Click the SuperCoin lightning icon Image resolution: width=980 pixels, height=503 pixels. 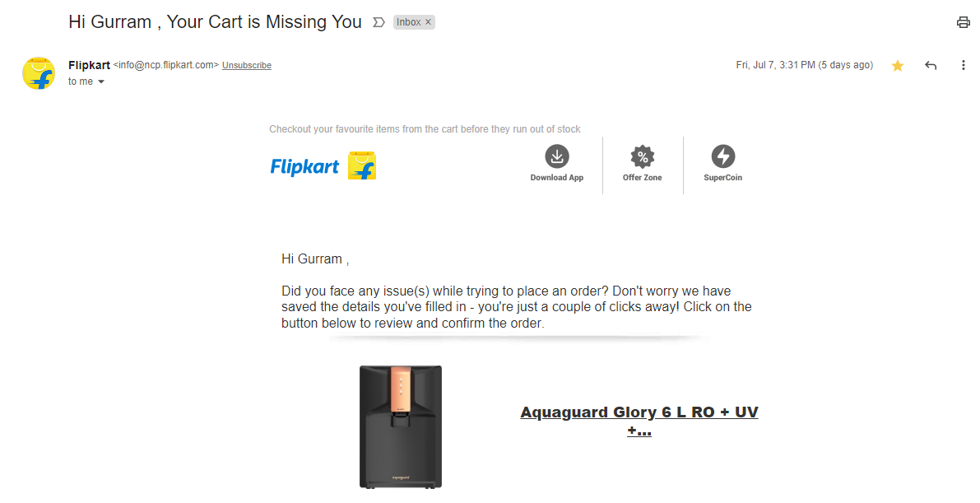tap(723, 156)
